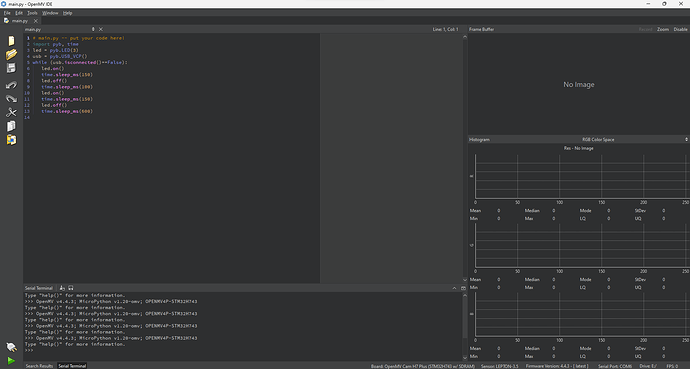Click the Histogram panel title
Image resolution: width=690 pixels, height=369 pixels.
(479, 139)
